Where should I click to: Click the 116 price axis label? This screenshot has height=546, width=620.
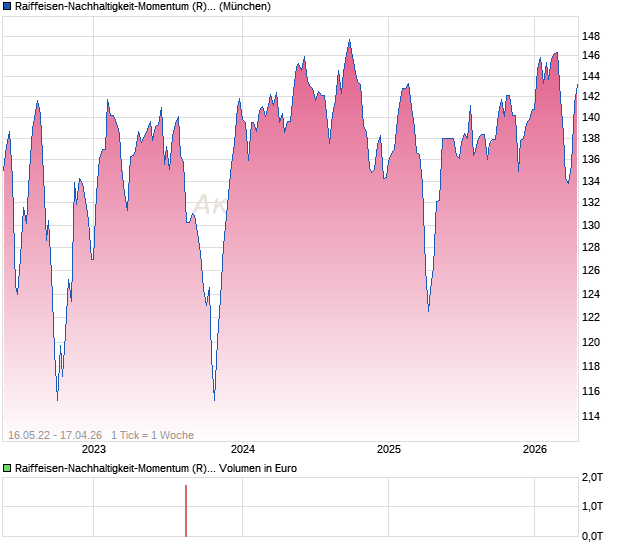(x=591, y=391)
